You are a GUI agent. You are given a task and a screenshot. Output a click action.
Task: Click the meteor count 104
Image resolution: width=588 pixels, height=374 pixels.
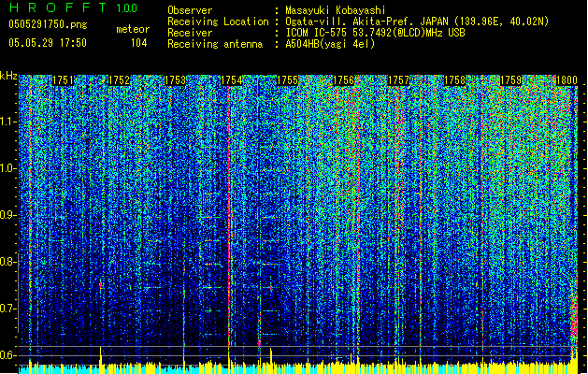click(x=138, y=43)
